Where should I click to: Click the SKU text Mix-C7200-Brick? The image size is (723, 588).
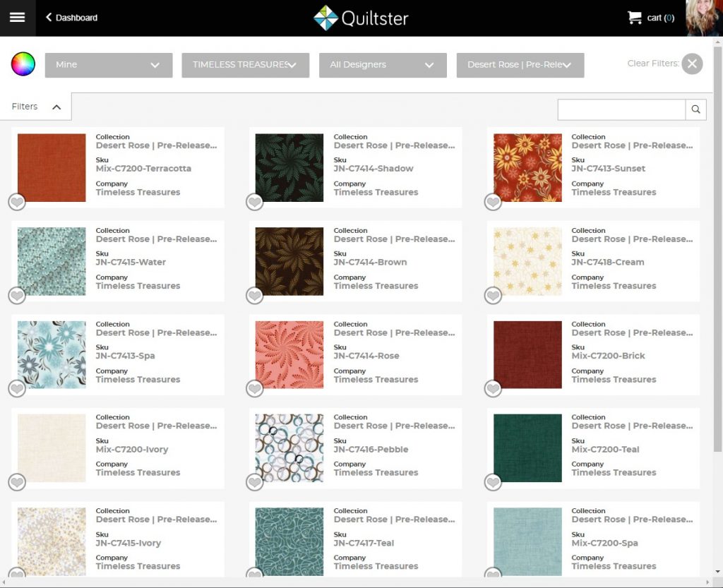pos(608,356)
